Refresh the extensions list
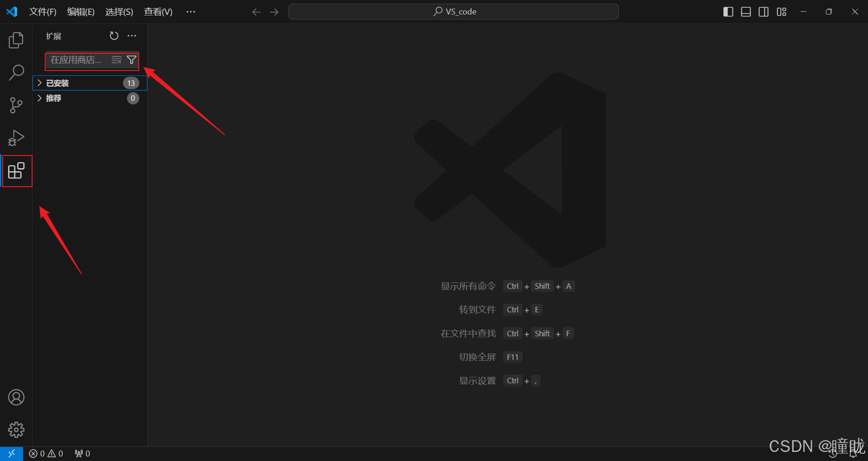 (x=114, y=36)
